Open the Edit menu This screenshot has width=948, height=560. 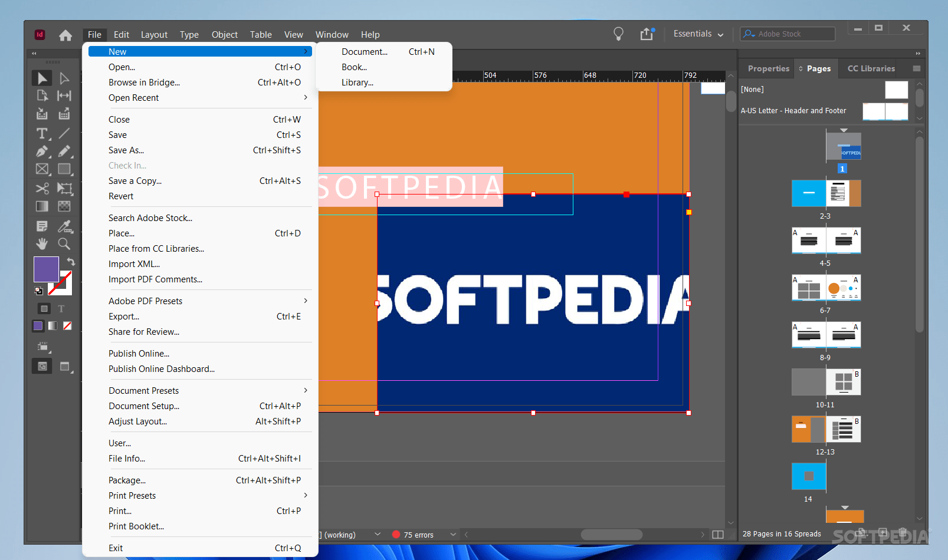pyautogui.click(x=122, y=35)
